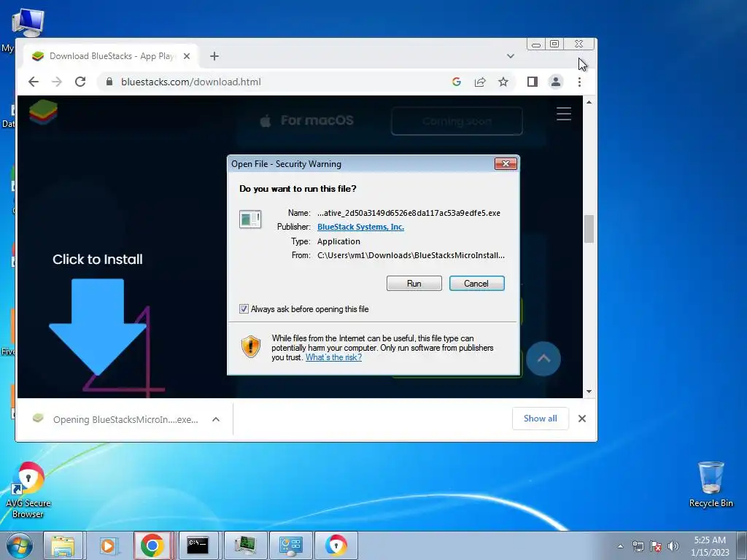Click the vertical scrollbar thumb

pos(589,229)
